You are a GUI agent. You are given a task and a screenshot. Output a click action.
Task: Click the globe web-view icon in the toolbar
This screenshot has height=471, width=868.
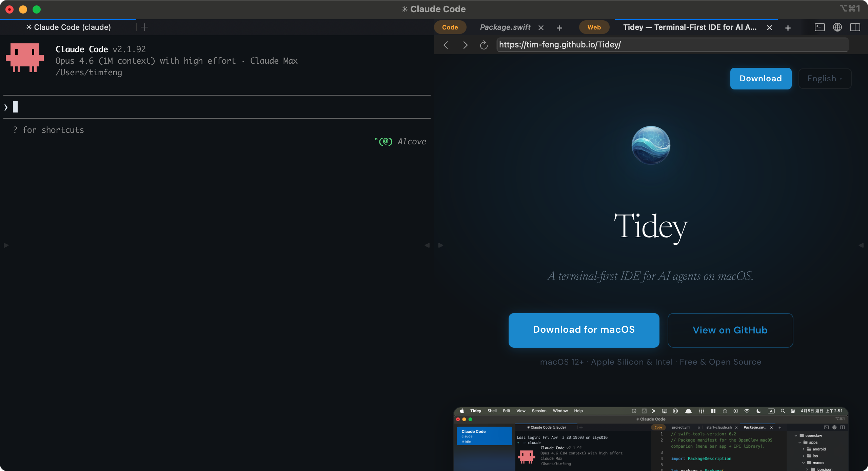837,27
